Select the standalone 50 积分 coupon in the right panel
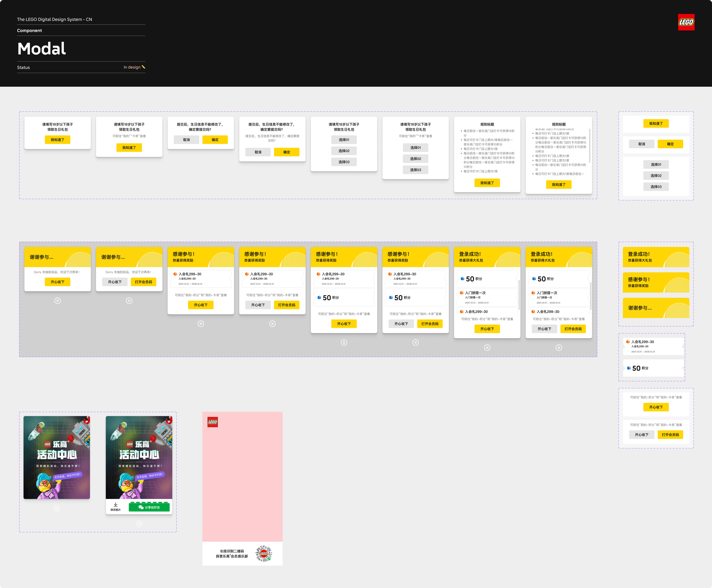 [x=654, y=368]
